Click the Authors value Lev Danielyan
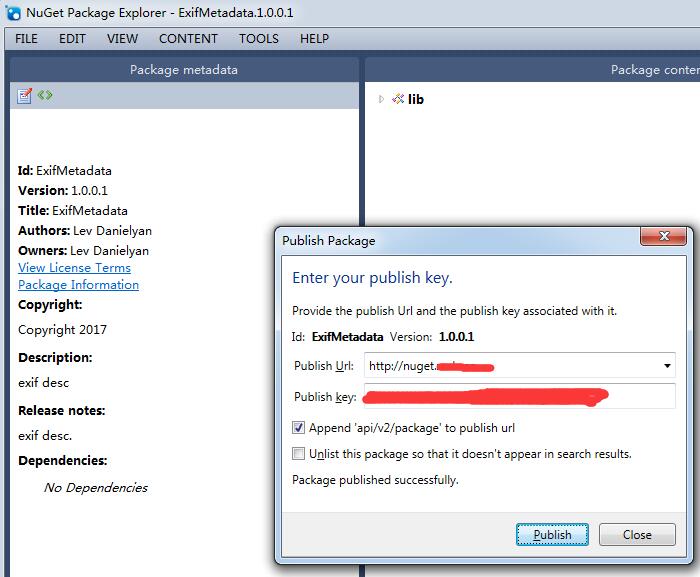Viewport: 700px width, 577px height. 112,231
